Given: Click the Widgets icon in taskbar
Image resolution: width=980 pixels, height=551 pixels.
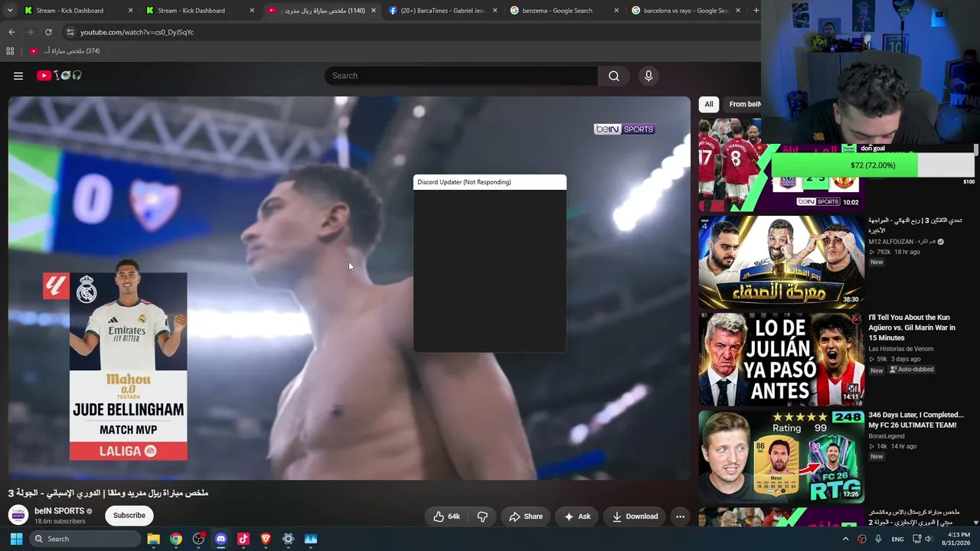Looking at the screenshot, I should (311, 539).
